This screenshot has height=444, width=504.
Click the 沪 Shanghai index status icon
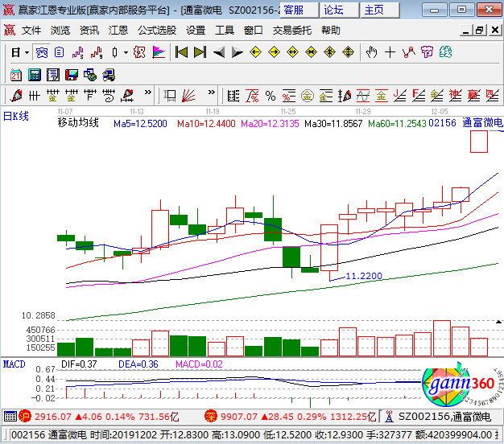tap(25, 417)
